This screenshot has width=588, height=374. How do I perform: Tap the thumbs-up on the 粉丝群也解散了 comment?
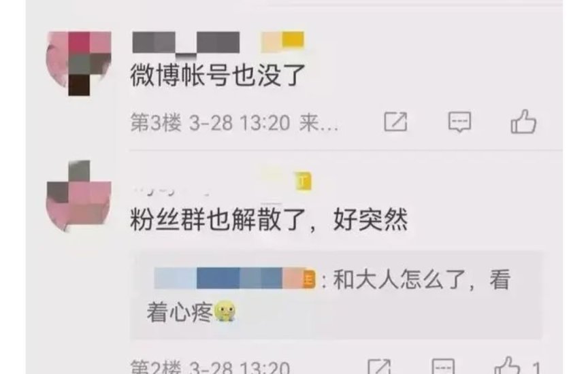pos(507,365)
